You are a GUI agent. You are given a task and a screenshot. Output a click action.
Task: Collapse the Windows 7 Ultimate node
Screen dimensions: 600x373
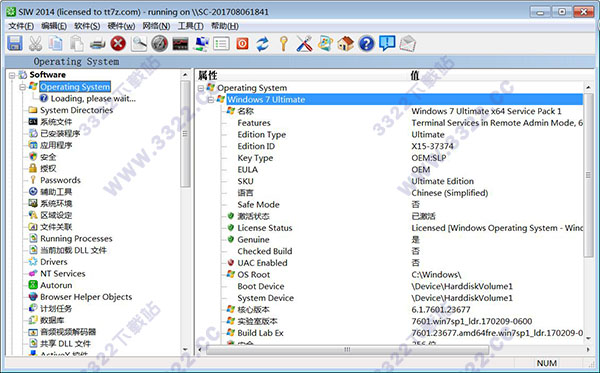(211, 99)
